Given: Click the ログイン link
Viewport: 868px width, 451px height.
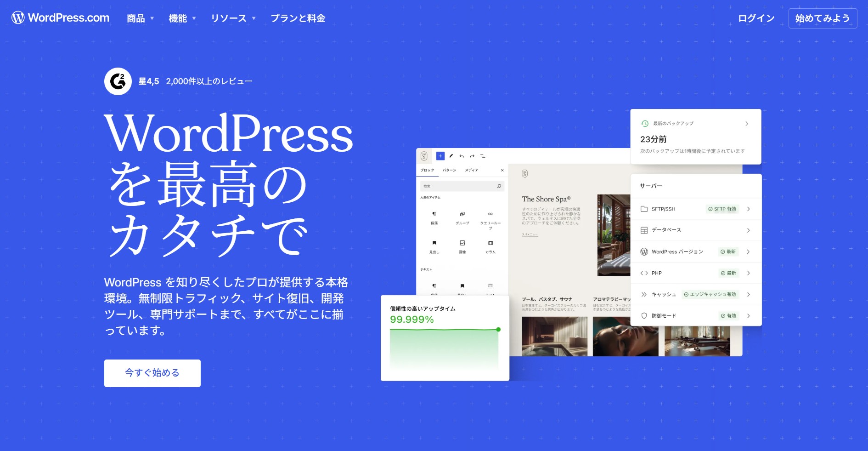Looking at the screenshot, I should [x=756, y=18].
